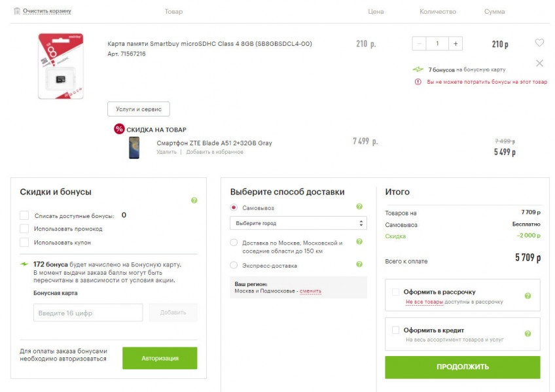Click help icon beside Самовывоз option
Image resolution: width=555 pixels, height=392 pixels.
(359, 207)
